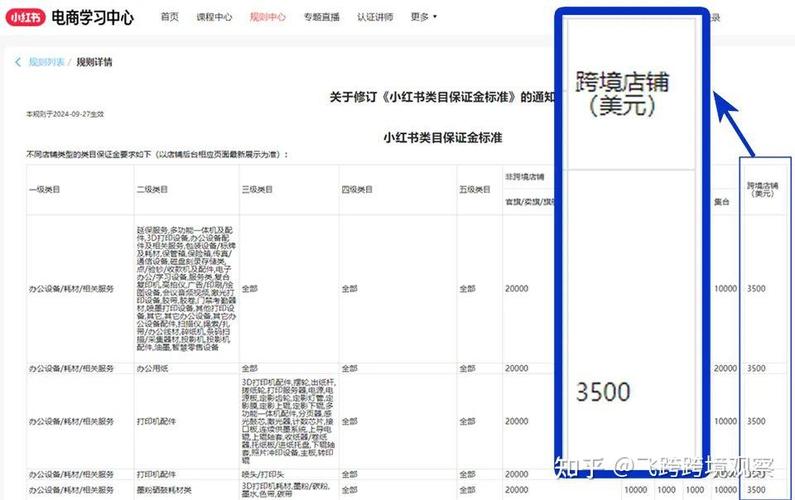795x500 pixels.
Task: Go to the 首页 nav tab
Action: (x=169, y=17)
